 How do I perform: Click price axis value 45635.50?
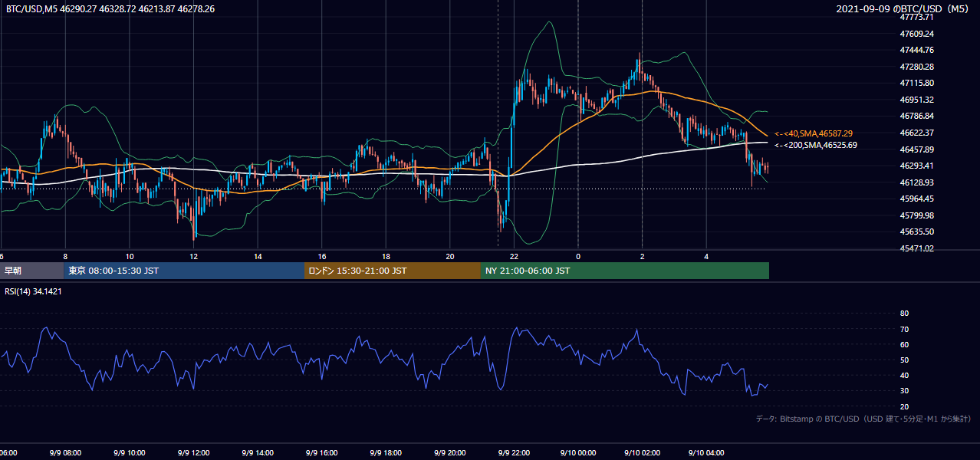917,232
